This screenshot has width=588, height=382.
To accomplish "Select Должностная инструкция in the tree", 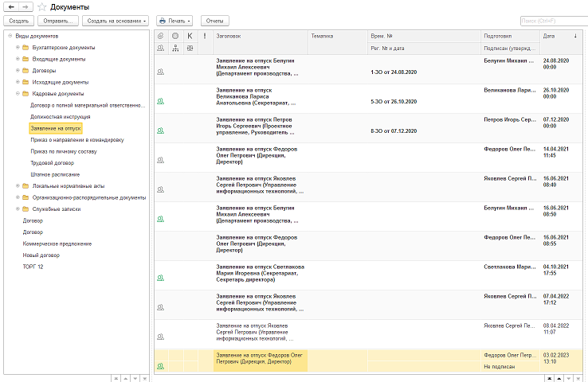I will point(61,117).
